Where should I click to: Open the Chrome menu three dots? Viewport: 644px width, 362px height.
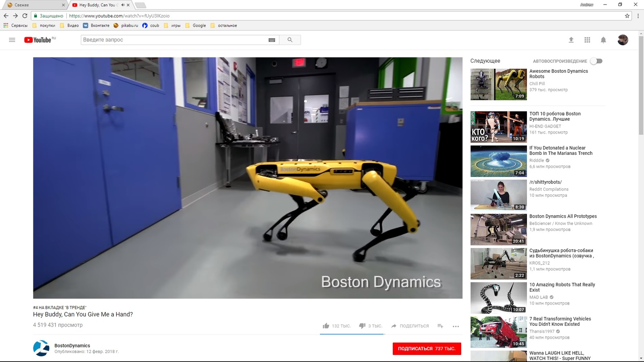coord(638,16)
